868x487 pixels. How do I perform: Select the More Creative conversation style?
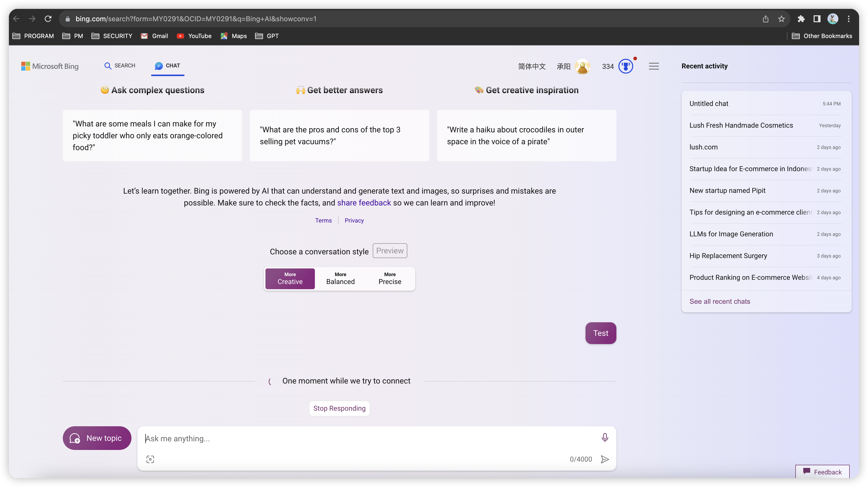(290, 279)
